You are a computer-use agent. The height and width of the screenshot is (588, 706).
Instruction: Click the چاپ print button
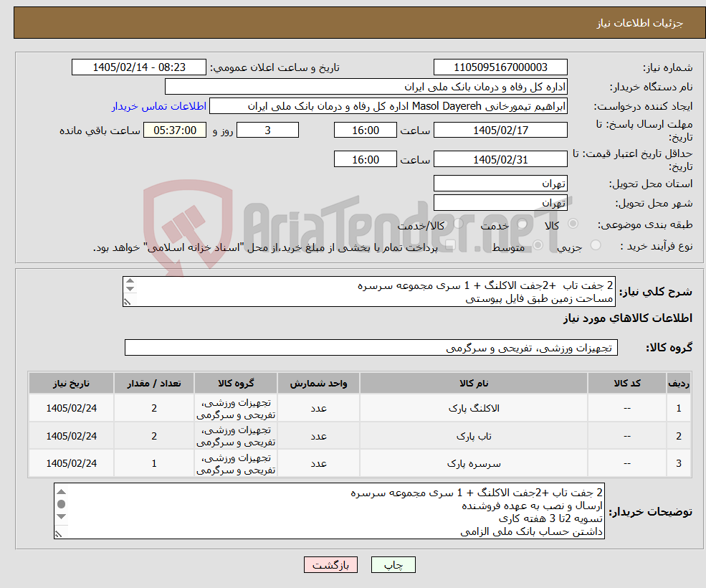tap(393, 564)
